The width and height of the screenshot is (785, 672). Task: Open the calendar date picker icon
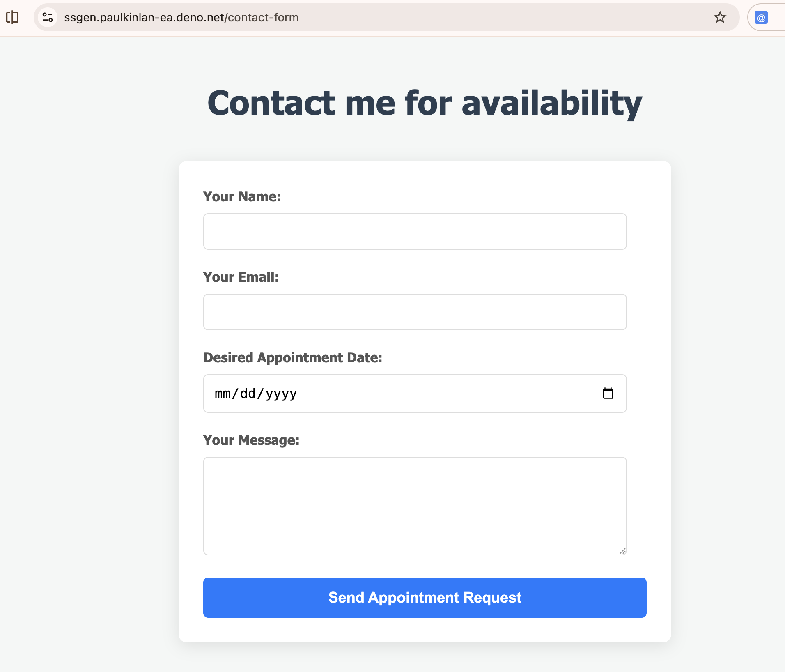coord(608,394)
